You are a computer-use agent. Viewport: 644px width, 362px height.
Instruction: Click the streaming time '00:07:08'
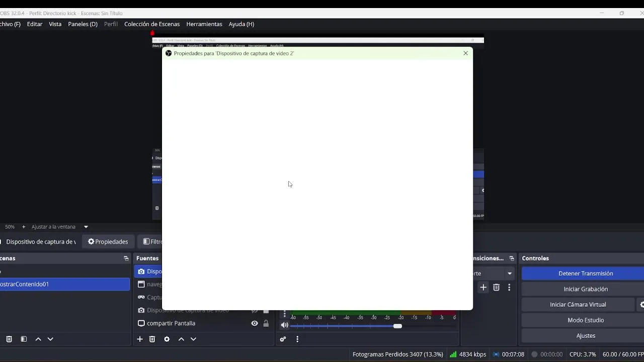pos(513,354)
